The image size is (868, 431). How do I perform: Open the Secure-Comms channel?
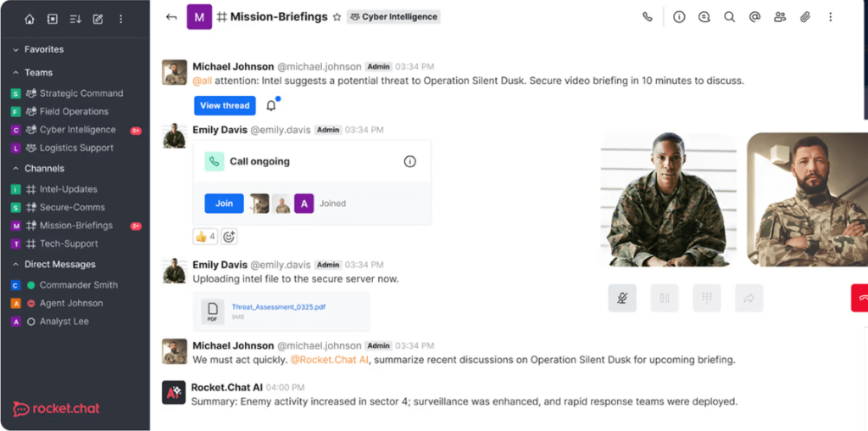(x=75, y=207)
